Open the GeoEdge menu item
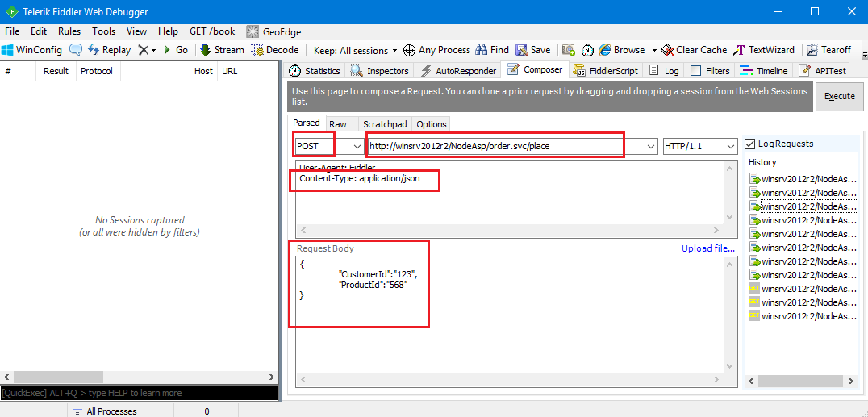Image resolution: width=868 pixels, height=417 pixels. pyautogui.click(x=274, y=31)
